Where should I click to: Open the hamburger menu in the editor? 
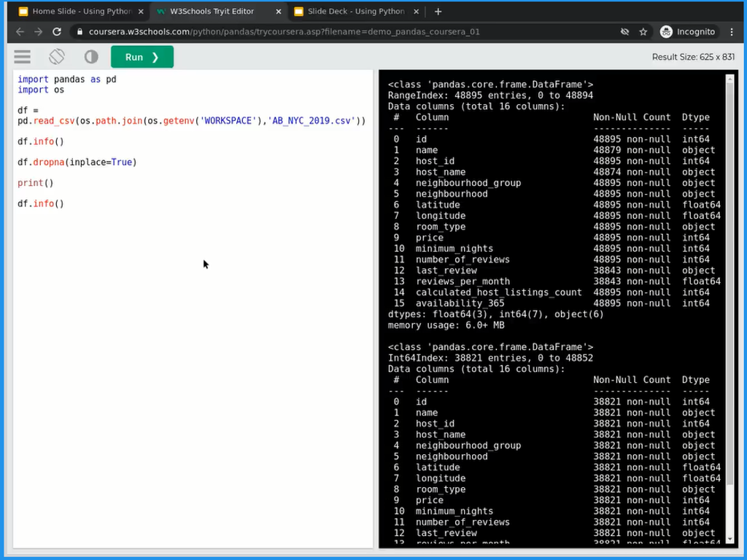click(23, 57)
